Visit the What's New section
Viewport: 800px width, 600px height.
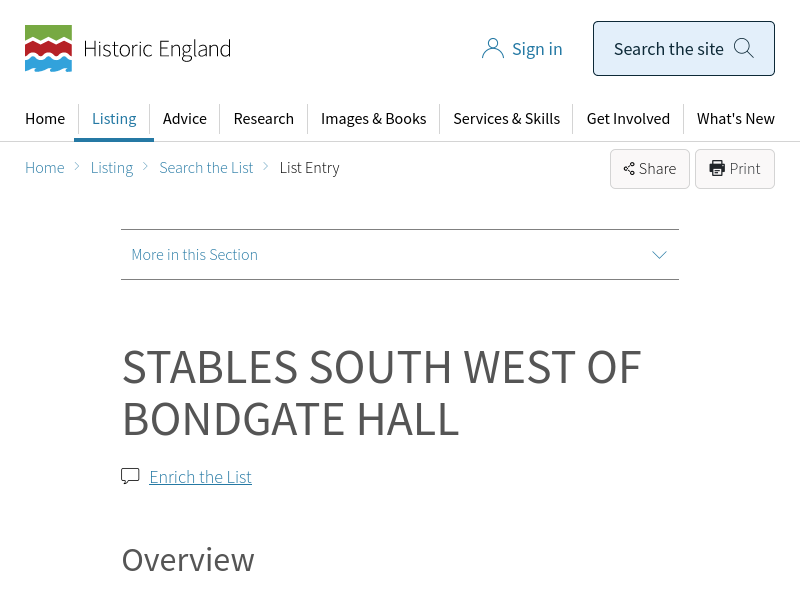point(736,119)
